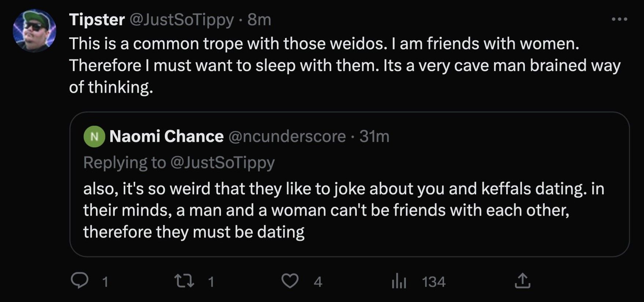Retweet this post via the retweet icon
The image size is (644, 302).
pyautogui.click(x=184, y=281)
